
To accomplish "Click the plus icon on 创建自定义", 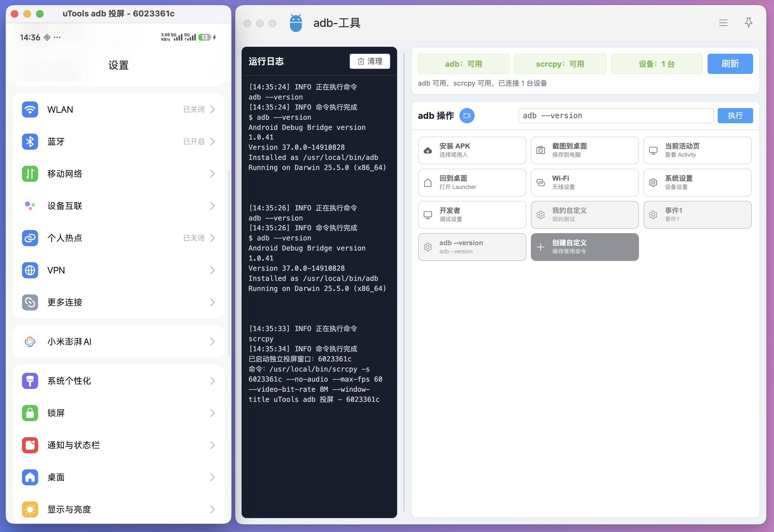I will click(540, 247).
